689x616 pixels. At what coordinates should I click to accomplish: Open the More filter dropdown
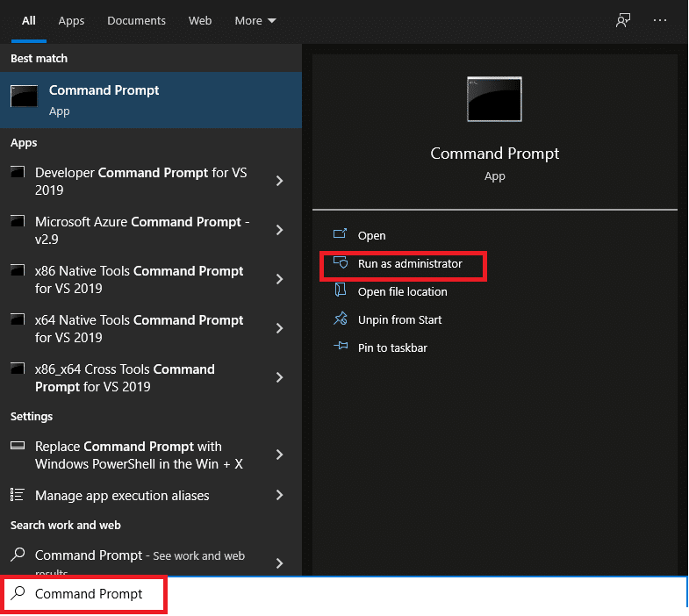255,20
